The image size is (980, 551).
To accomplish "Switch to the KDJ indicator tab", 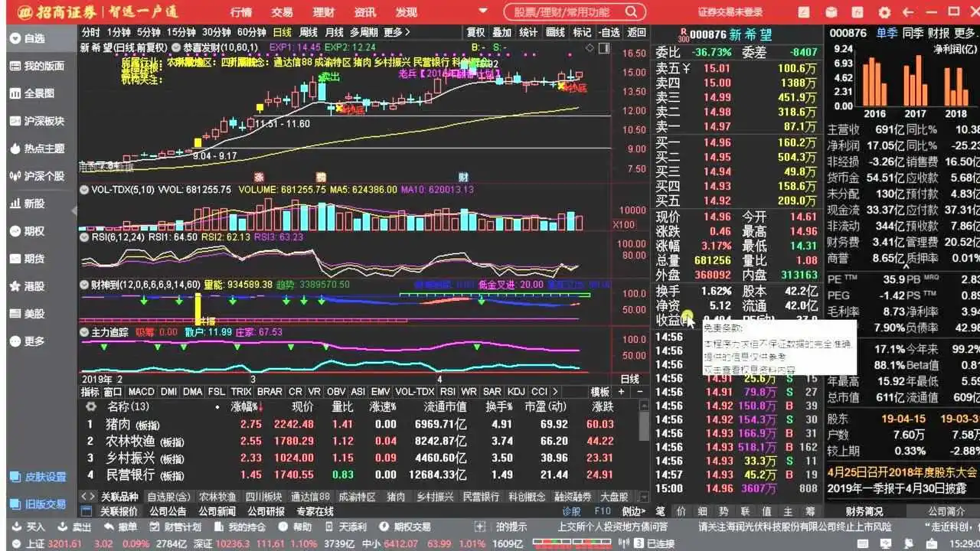I will tap(517, 392).
